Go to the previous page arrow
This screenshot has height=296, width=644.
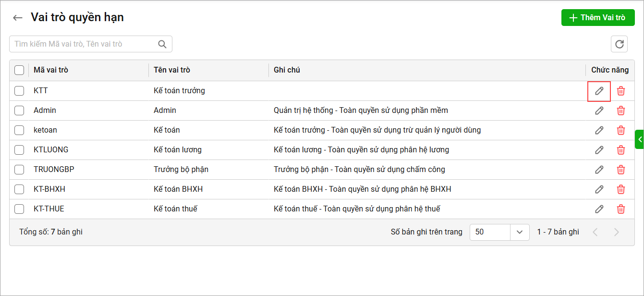click(595, 232)
